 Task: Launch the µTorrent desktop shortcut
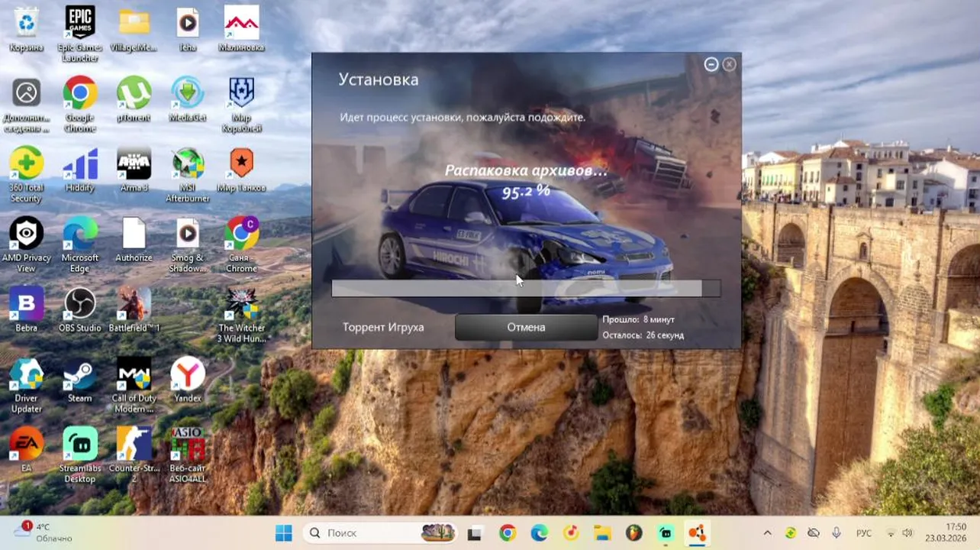click(x=134, y=99)
